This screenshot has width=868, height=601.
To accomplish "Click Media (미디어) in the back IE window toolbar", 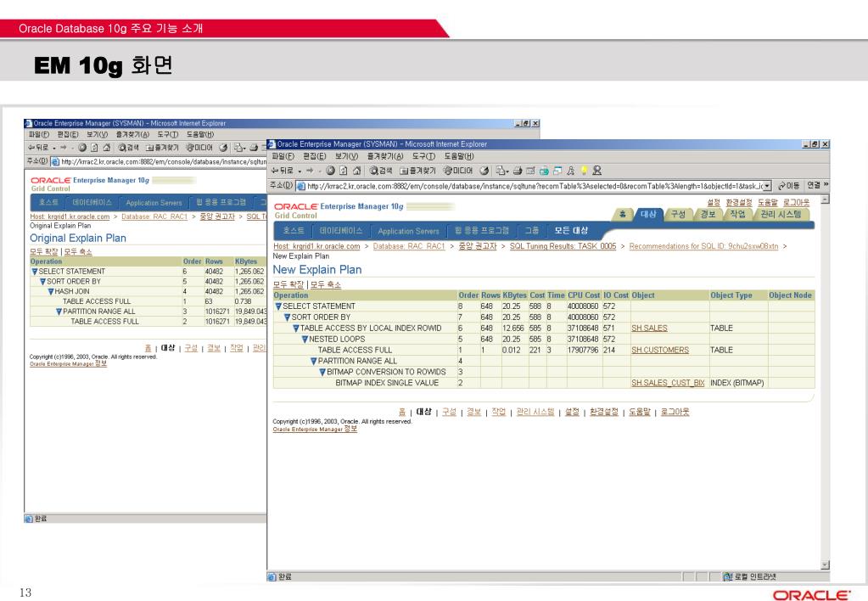I will coord(199,148).
